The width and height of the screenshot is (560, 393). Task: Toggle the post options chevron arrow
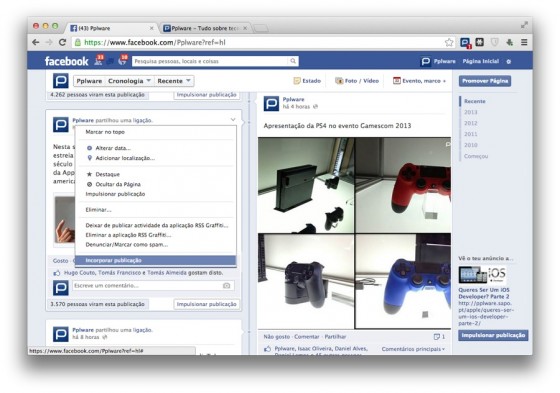coord(233,120)
